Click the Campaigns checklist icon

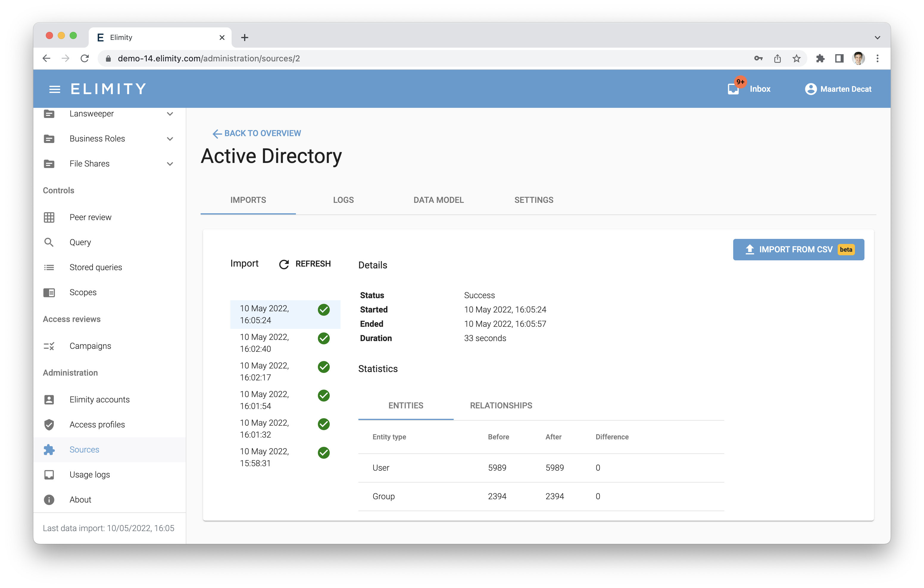pos(49,346)
